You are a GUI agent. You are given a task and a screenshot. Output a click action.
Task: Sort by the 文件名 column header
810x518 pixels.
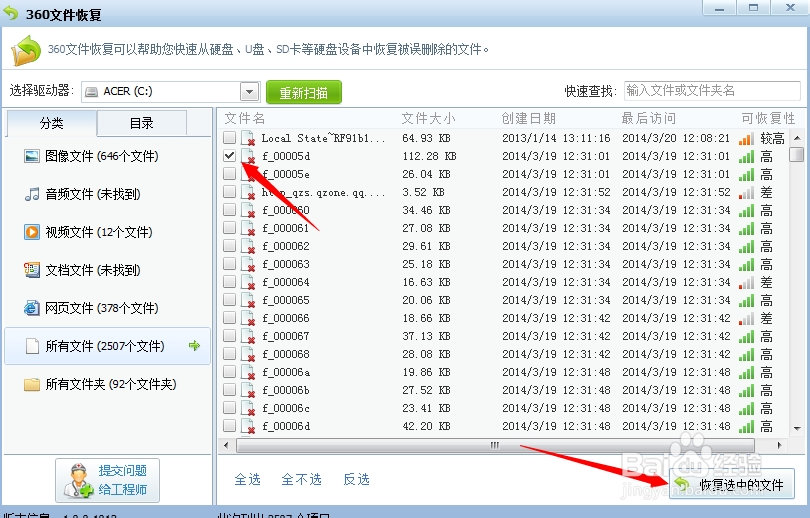[244, 118]
